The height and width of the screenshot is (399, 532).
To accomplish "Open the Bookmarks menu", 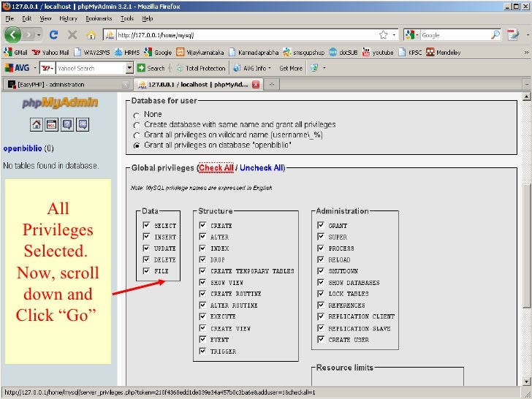I will click(x=99, y=18).
